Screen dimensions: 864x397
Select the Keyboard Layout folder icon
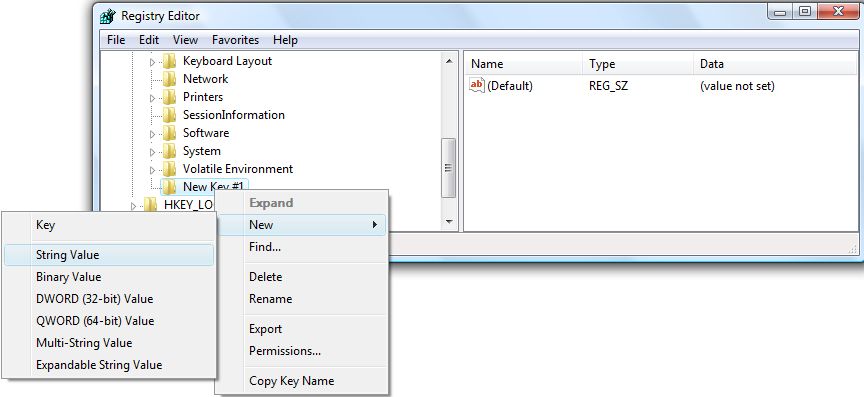[x=169, y=61]
